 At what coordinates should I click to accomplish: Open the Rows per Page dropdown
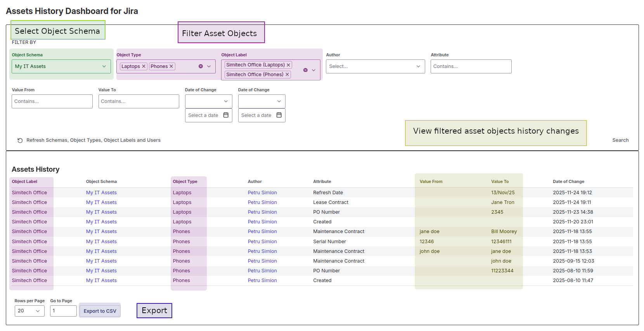point(29,311)
